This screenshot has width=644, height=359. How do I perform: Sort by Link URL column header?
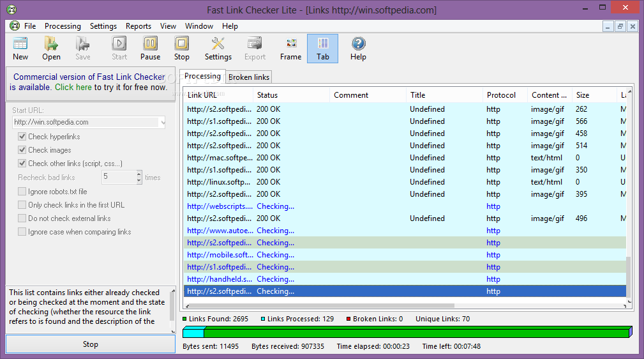pos(218,95)
